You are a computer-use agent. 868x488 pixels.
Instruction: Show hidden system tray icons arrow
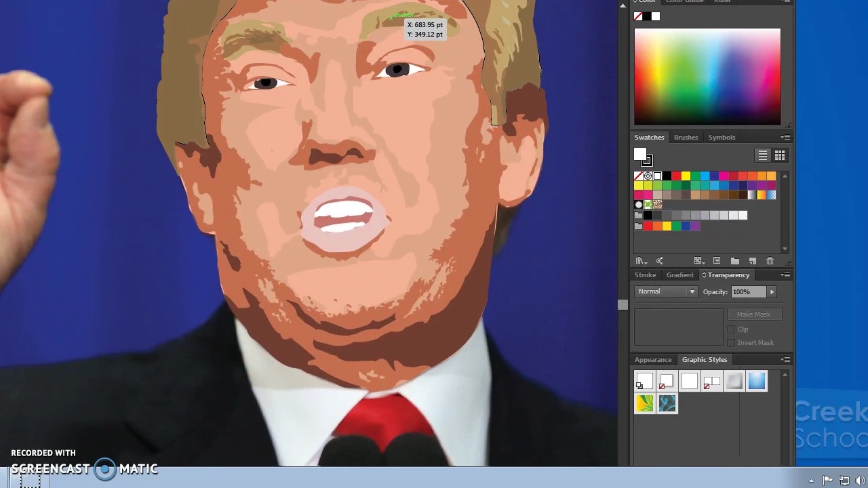pos(812,481)
